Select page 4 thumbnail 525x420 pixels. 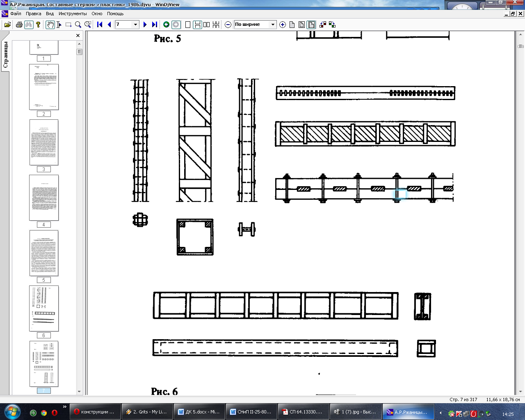tap(44, 198)
